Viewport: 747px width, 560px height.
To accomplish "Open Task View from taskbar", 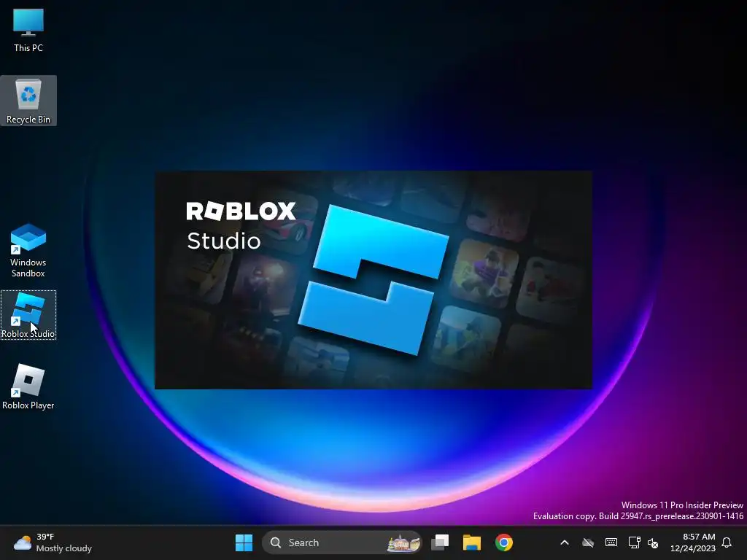I will tap(440, 542).
